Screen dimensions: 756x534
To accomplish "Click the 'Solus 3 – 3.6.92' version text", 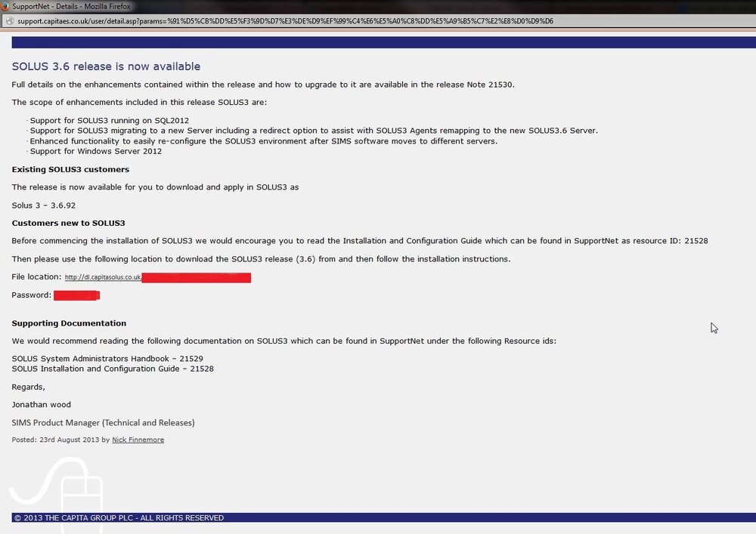I will click(43, 205).
